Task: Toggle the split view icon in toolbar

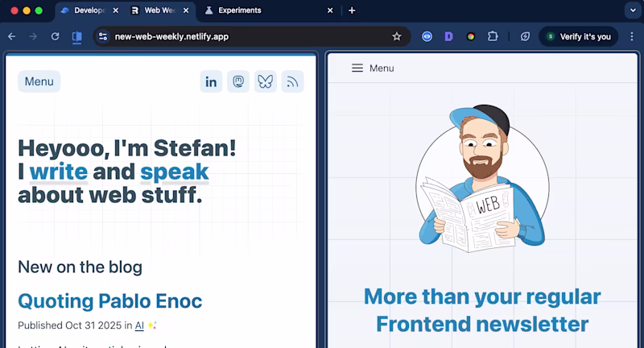Action: pos(76,37)
